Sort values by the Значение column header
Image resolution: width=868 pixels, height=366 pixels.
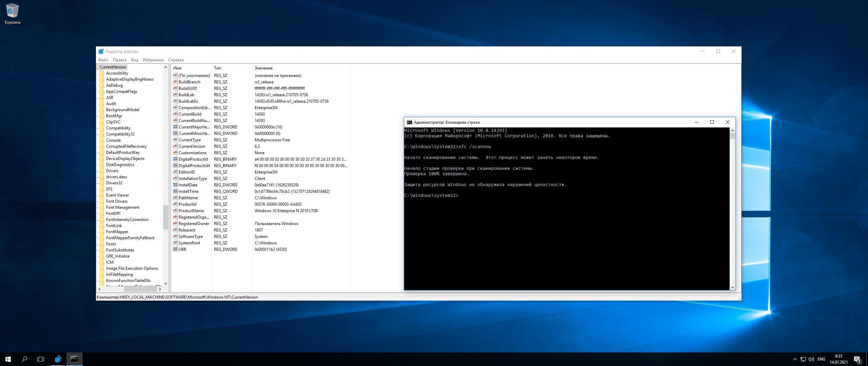click(x=301, y=68)
